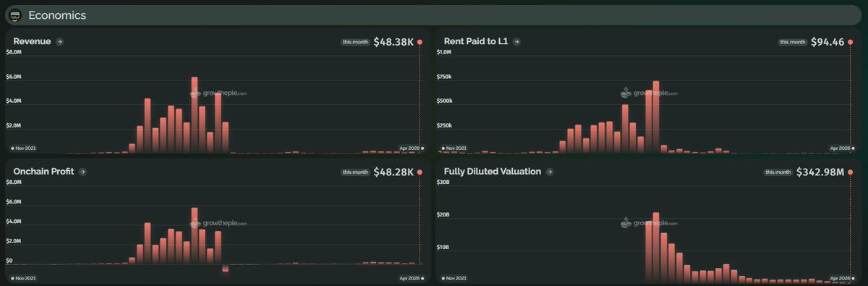Image resolution: width=868 pixels, height=286 pixels.
Task: Click Onchain Profit 'this month' badge
Action: click(354, 172)
